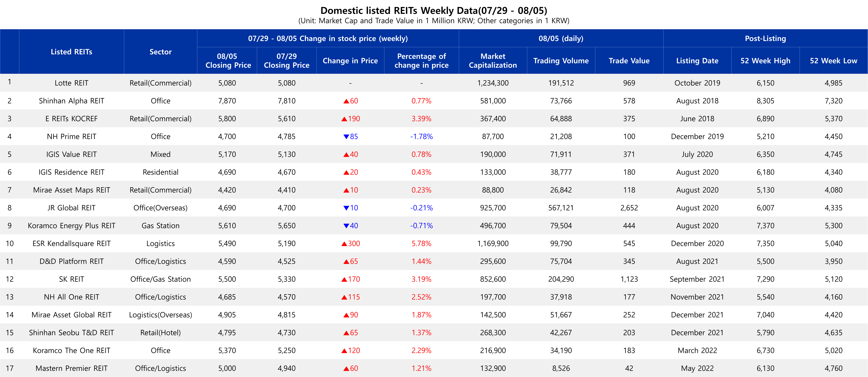Click the SK REIT name cell

[71, 279]
